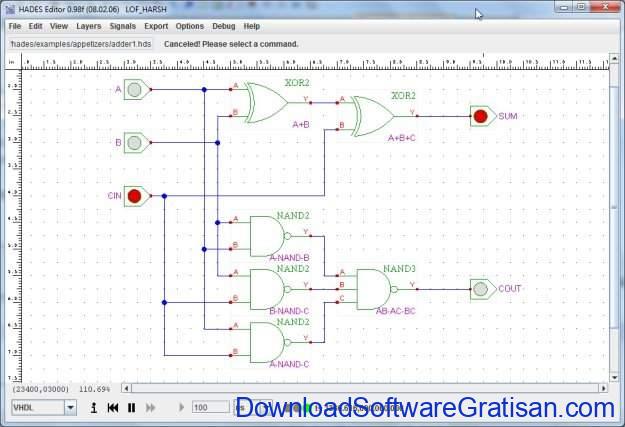
Task: Select the A+B XOR2 gate
Action: 266,103
